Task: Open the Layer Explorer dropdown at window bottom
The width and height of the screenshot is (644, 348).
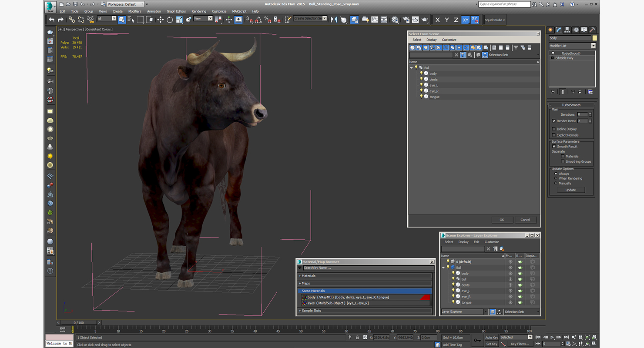Action: 464,311
